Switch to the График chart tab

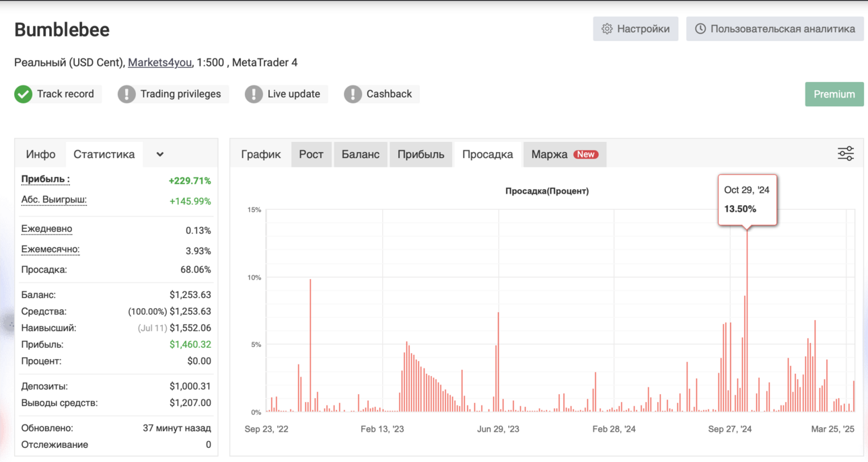(261, 155)
